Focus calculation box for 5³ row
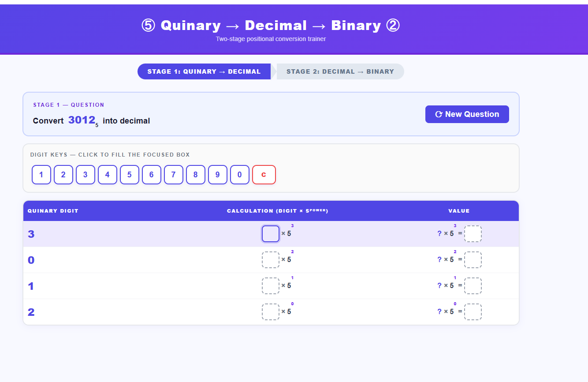This screenshot has width=588, height=382. 270,234
